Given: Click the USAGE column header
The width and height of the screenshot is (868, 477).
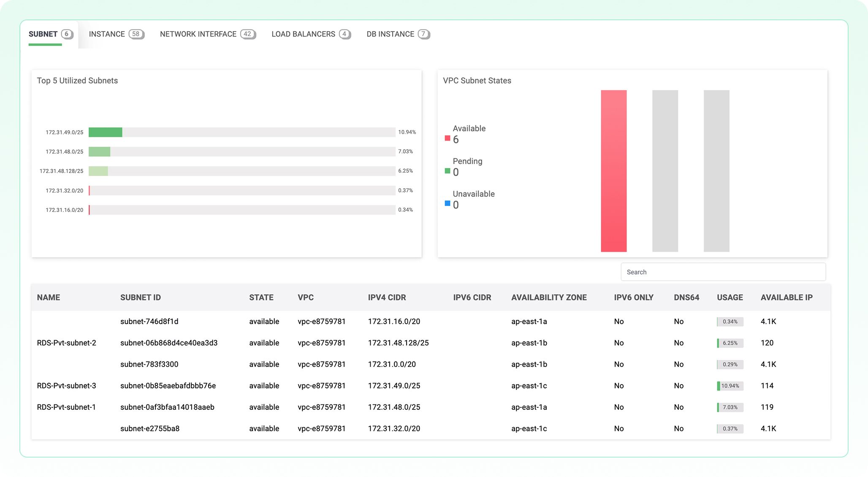Looking at the screenshot, I should (x=729, y=297).
